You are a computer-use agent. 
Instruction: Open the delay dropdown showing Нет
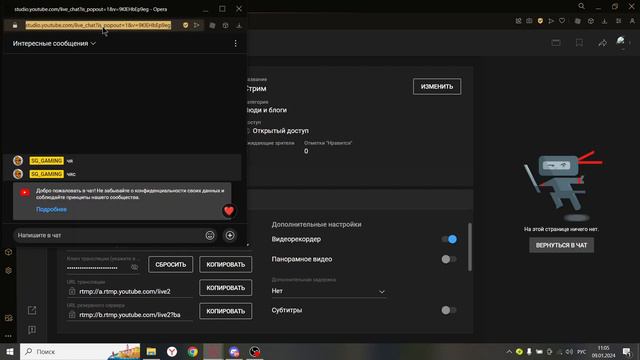(329, 291)
